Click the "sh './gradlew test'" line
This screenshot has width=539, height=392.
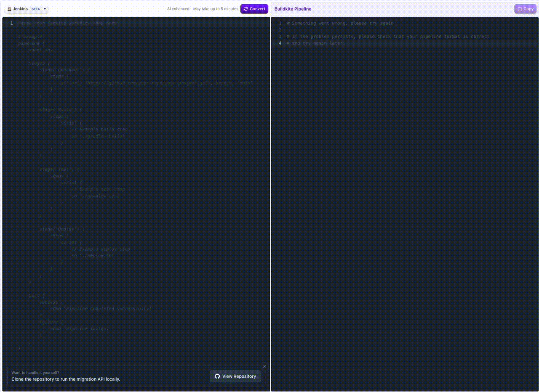pyautogui.click(x=96, y=196)
